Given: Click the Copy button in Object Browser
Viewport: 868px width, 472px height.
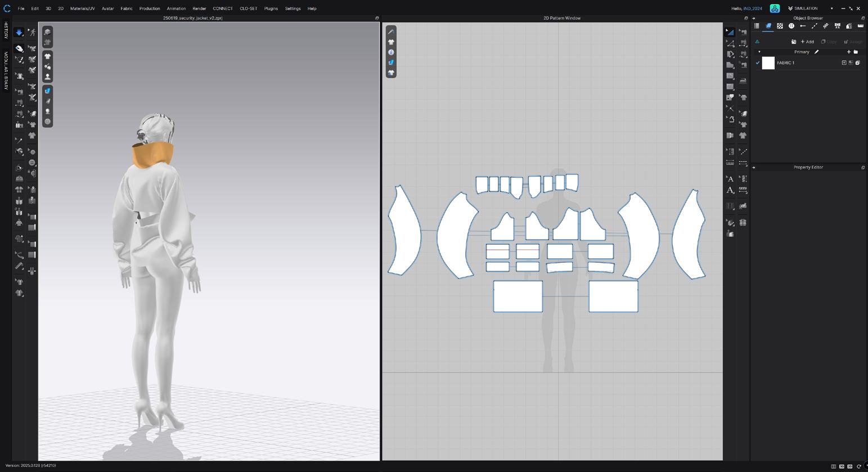Looking at the screenshot, I should (829, 42).
